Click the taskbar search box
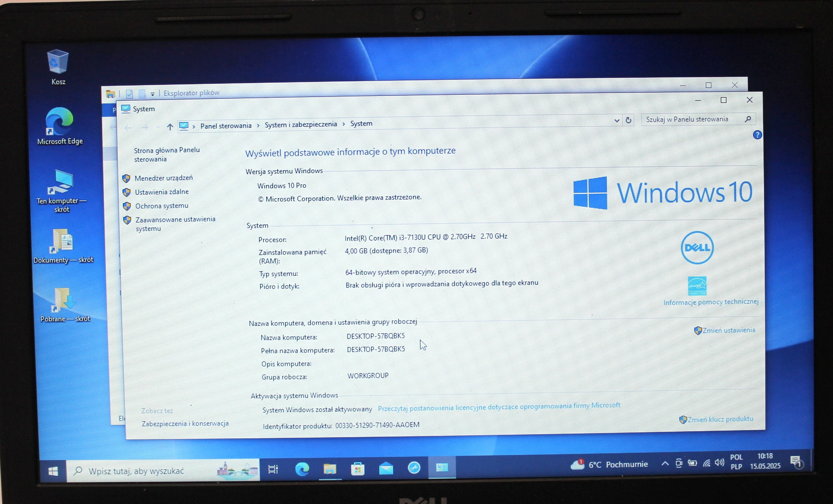The image size is (833, 504). tap(163, 470)
